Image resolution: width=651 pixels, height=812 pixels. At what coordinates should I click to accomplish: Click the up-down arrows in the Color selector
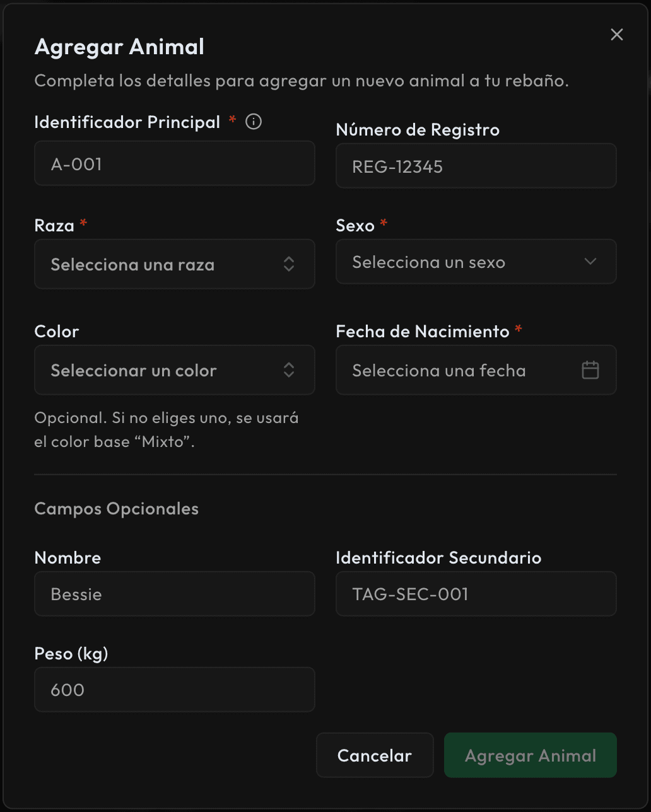[x=289, y=370]
